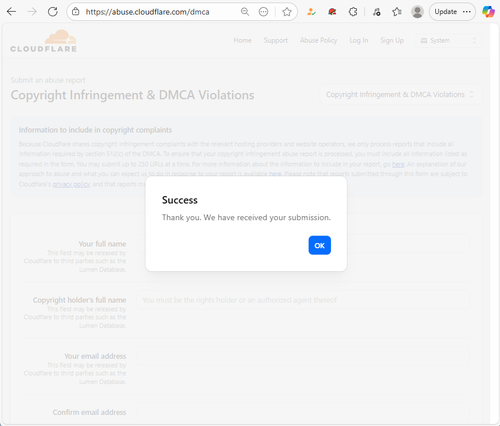This screenshot has height=426, width=500.
Task: Click 'Thank you. We have received your submission.' text
Action: click(x=246, y=218)
